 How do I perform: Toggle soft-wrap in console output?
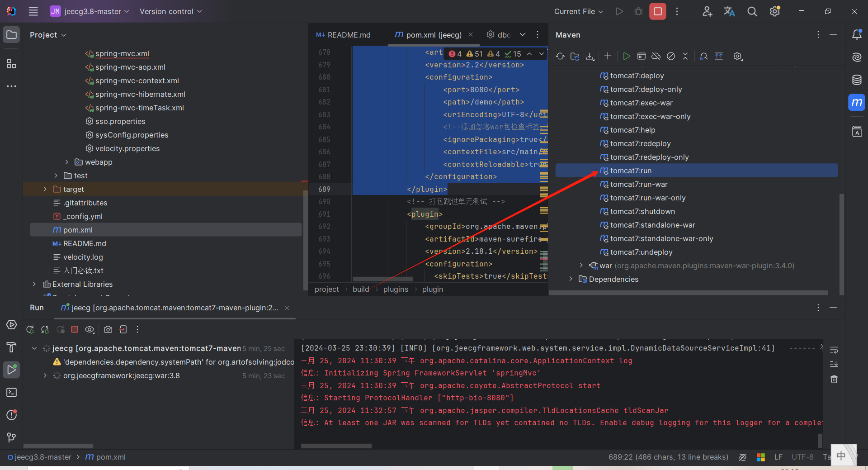(834, 350)
